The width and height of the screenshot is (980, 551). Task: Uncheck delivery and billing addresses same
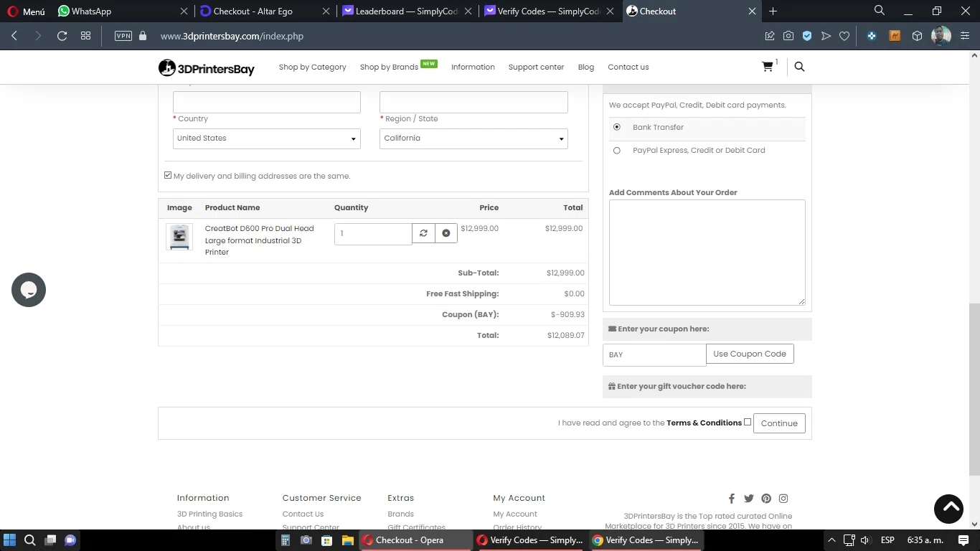point(168,175)
